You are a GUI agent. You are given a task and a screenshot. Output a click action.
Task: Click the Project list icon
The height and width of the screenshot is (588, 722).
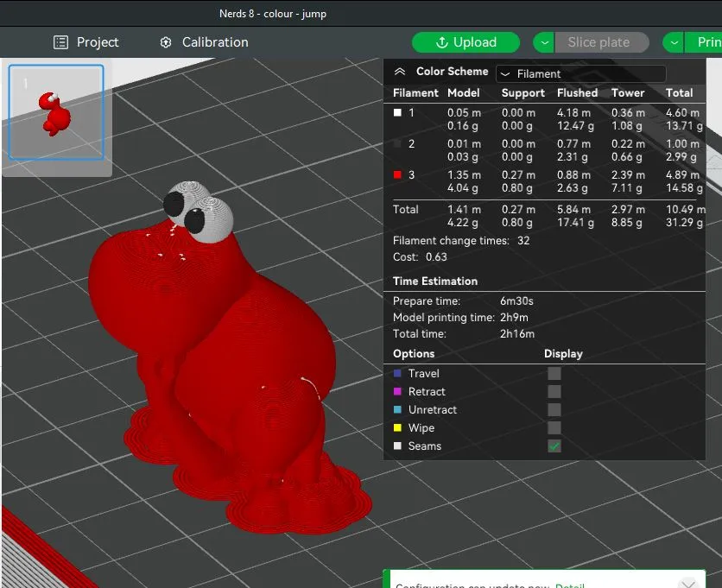60,42
